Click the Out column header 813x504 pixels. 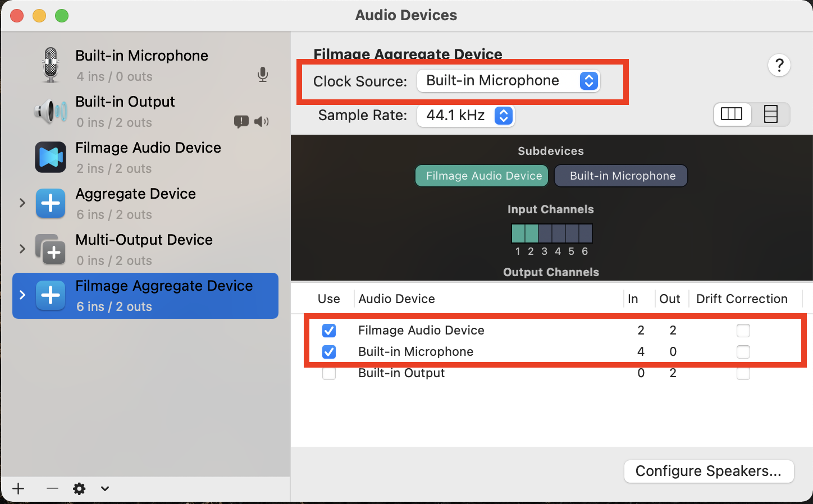(670, 299)
